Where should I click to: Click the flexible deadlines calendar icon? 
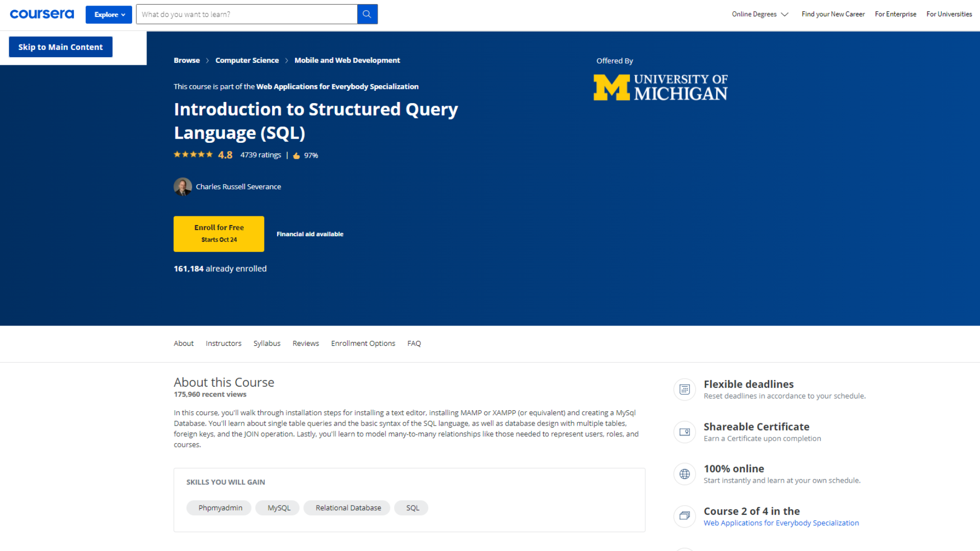(684, 389)
